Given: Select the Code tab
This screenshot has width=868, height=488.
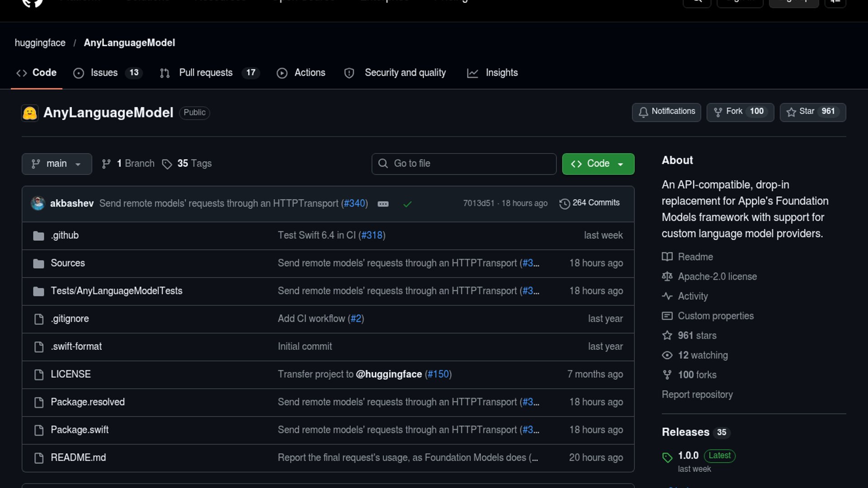Looking at the screenshot, I should click(37, 73).
